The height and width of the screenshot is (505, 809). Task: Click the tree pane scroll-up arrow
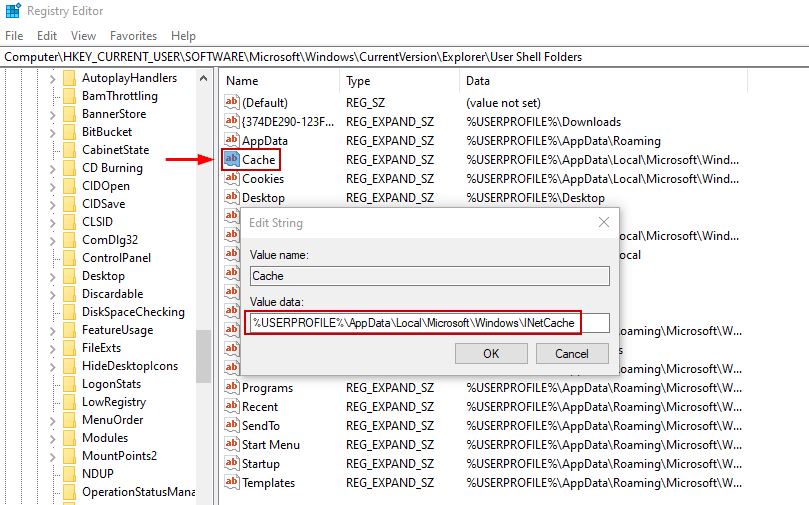203,78
